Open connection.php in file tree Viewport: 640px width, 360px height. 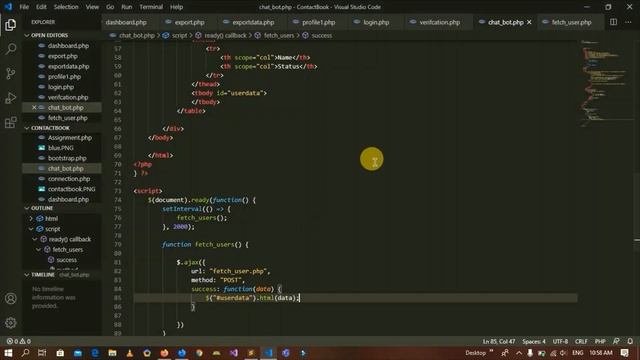69,179
